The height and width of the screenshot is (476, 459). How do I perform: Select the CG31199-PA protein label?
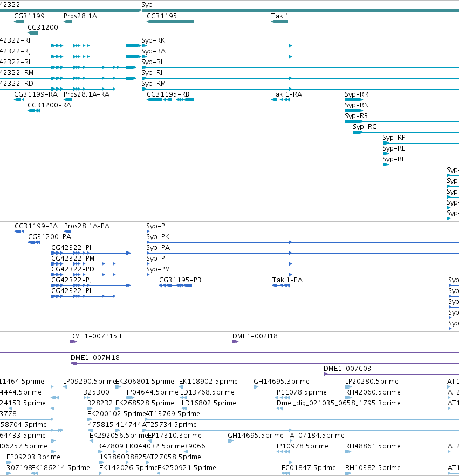[x=36, y=226]
